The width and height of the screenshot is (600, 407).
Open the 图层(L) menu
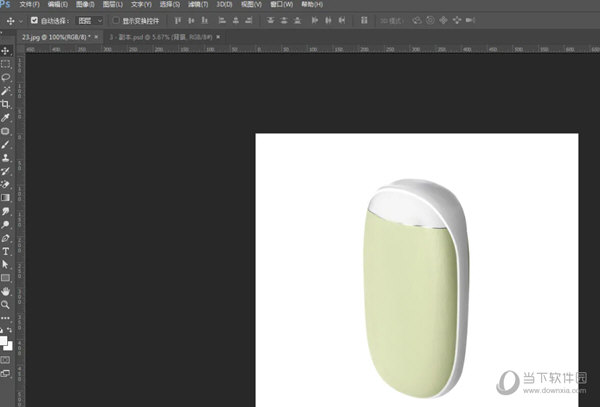(113, 5)
